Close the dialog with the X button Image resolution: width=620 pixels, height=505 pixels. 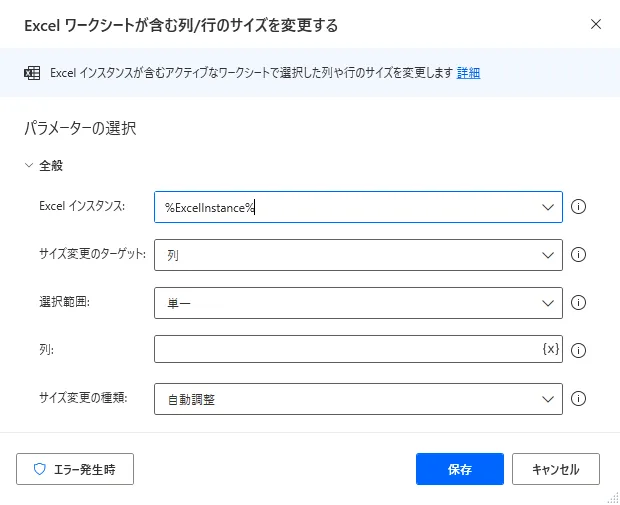tap(596, 24)
